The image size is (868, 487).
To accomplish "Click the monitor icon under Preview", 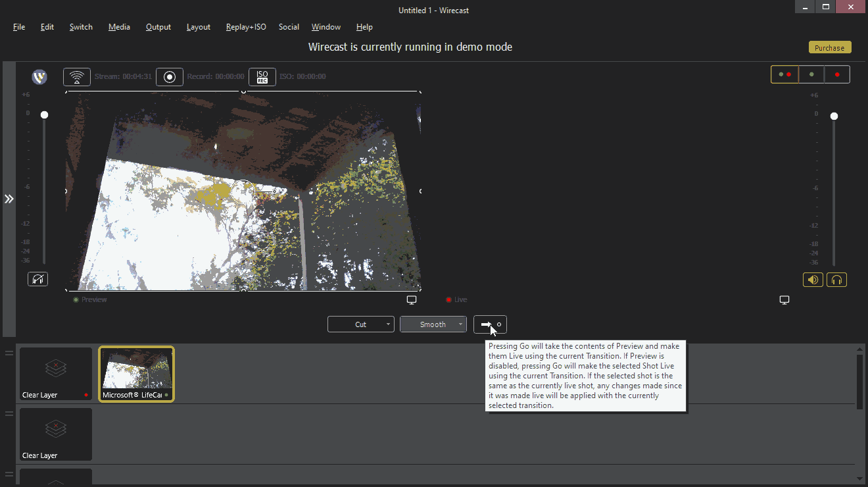I will coord(412,300).
